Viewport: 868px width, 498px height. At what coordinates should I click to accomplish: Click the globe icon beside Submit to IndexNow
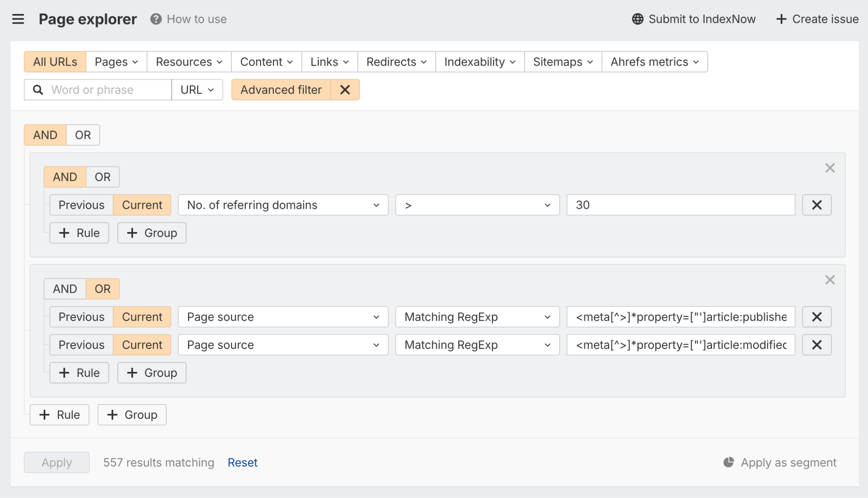tap(637, 19)
